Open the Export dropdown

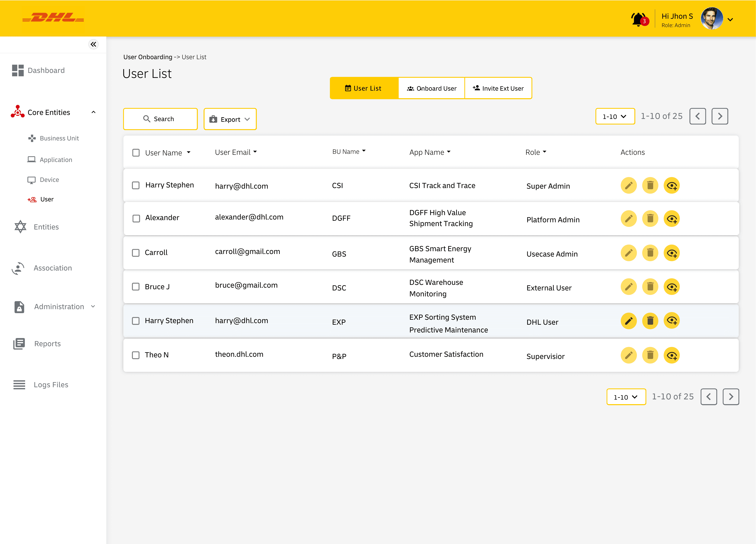point(230,119)
